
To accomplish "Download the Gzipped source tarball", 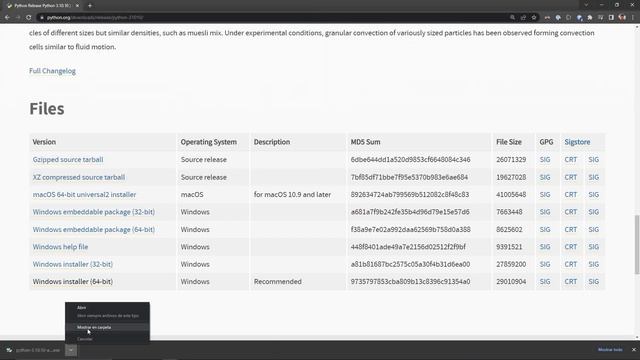I will 68,160.
